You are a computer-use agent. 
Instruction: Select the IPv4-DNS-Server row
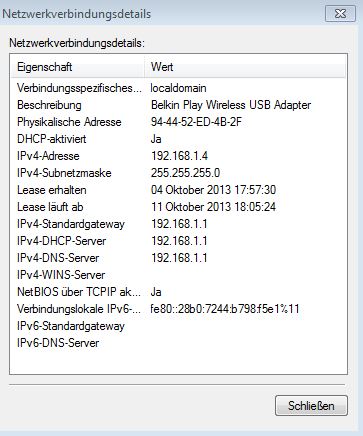pyautogui.click(x=178, y=258)
